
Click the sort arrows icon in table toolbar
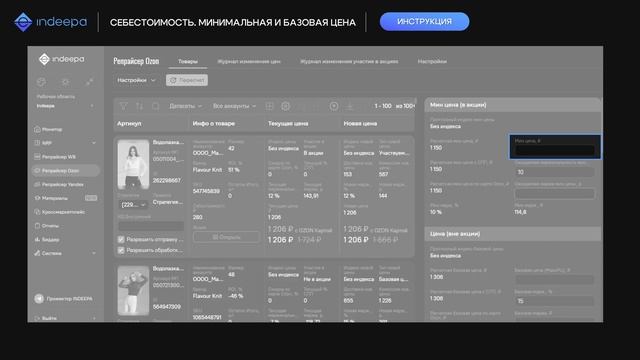(139, 106)
